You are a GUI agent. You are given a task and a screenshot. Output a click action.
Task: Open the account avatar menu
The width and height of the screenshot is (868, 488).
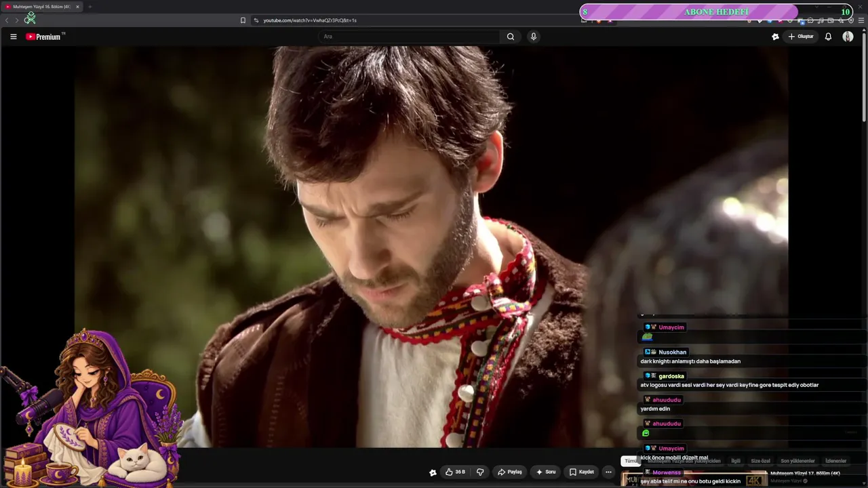[x=848, y=37]
